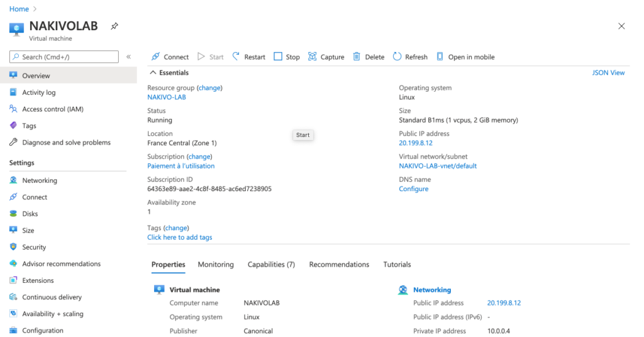Click the Overview monitor icon in sidebar

click(14, 75)
